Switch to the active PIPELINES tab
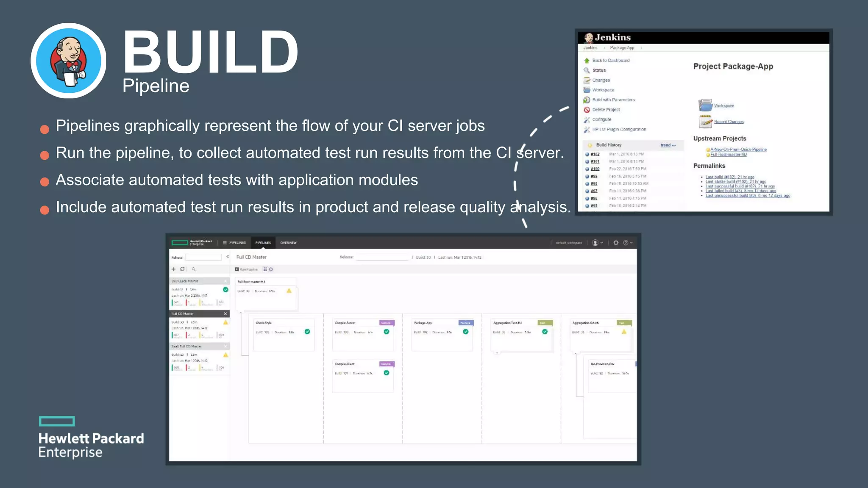This screenshot has height=488, width=868. click(x=263, y=243)
